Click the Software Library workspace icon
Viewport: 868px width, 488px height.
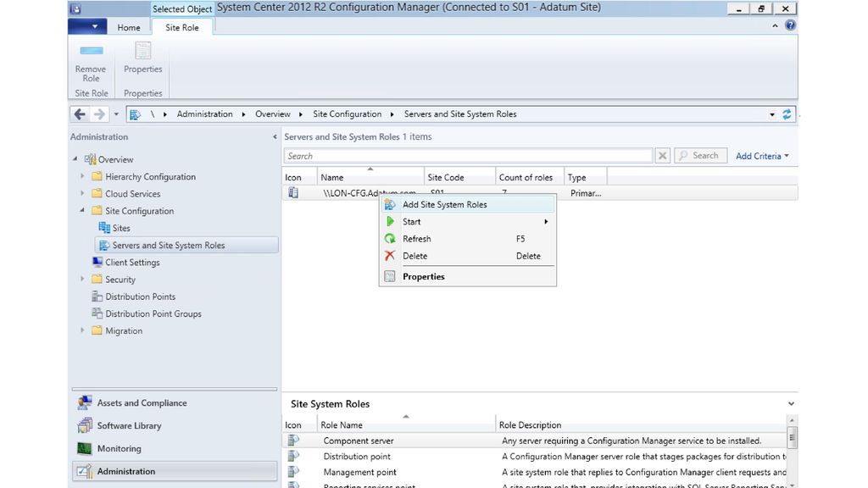[85, 425]
